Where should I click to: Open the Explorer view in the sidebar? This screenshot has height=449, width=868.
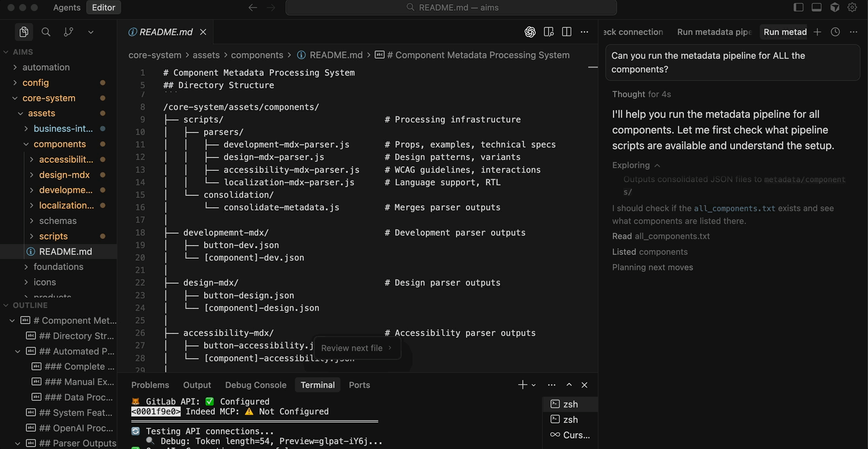click(x=23, y=31)
